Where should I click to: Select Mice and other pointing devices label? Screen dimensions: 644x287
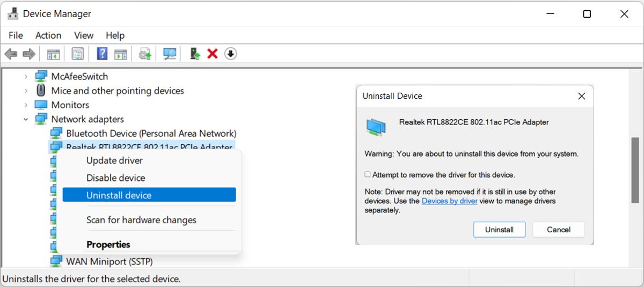coord(118,91)
